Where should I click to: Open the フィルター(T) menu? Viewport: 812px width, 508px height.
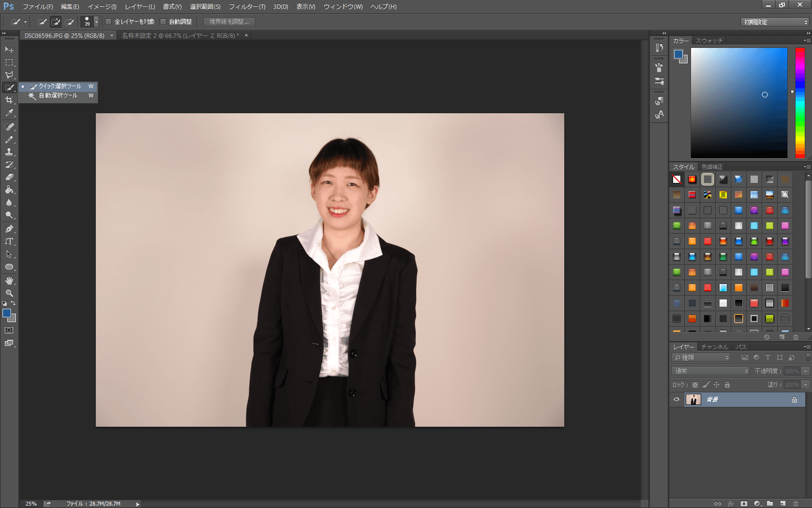click(x=247, y=7)
